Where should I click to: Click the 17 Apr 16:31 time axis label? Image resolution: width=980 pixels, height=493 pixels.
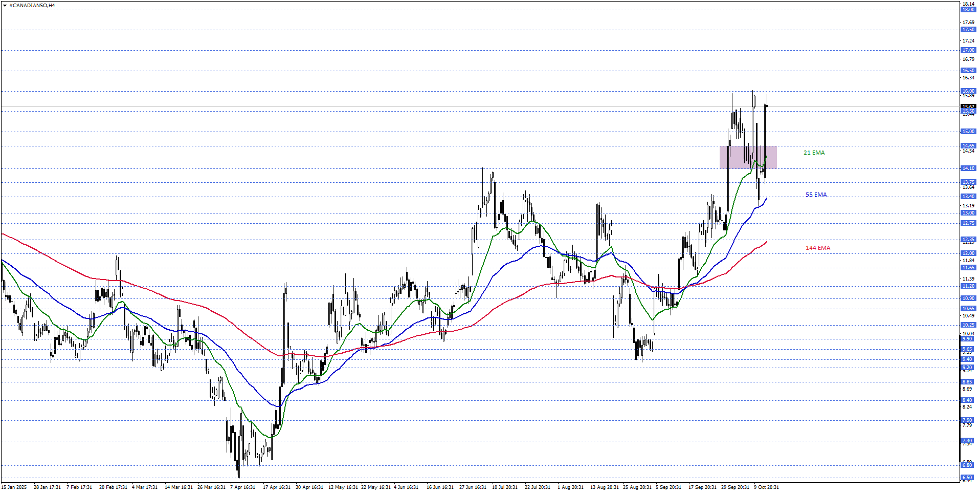click(276, 487)
